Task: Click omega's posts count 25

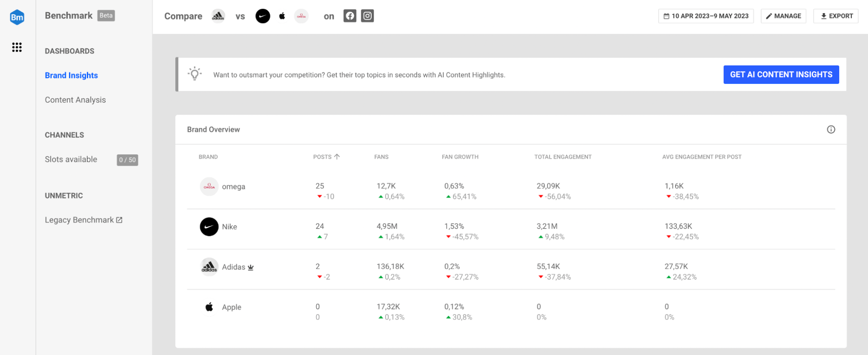Action: [x=320, y=186]
